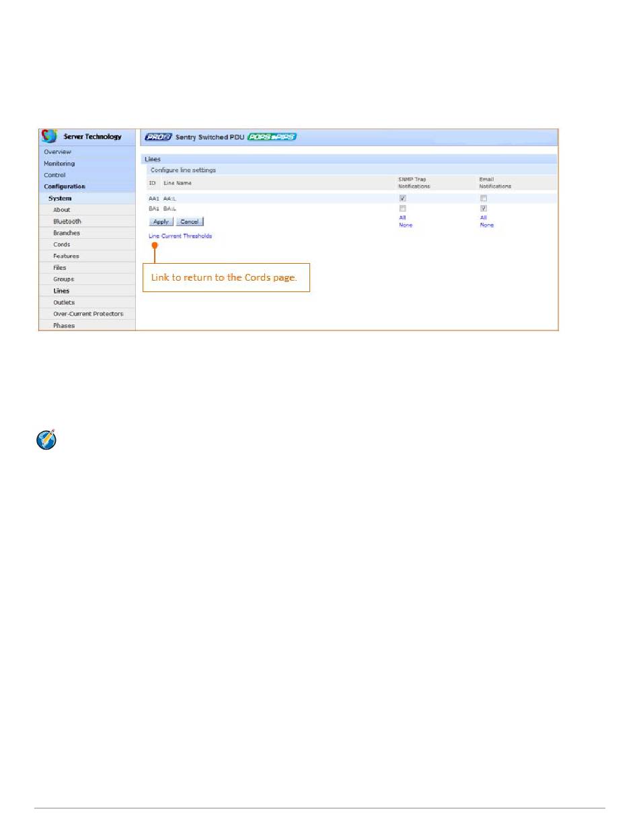Click All under SNMP Trap Notifications
Viewport: 639px width, 840px height.
pos(402,217)
